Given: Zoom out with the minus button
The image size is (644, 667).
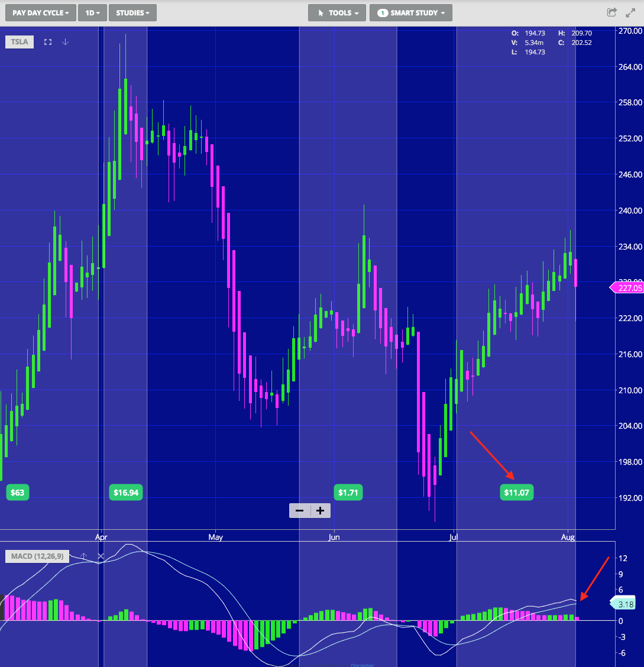Looking at the screenshot, I should click(299, 510).
